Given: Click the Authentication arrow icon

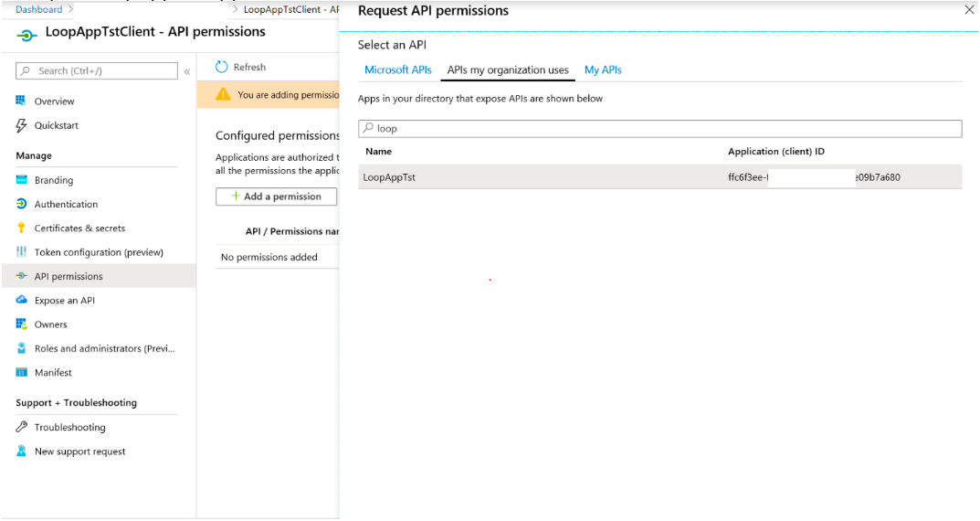Looking at the screenshot, I should tap(21, 204).
